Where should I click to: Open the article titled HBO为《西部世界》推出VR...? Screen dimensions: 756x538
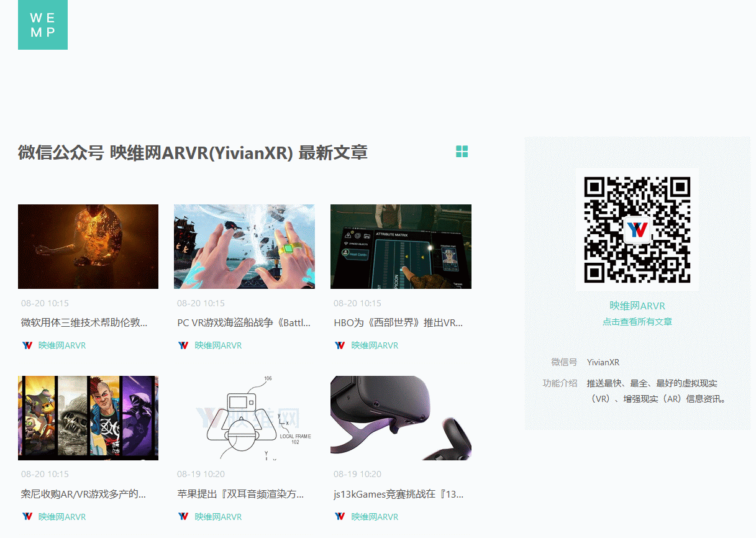398,323
